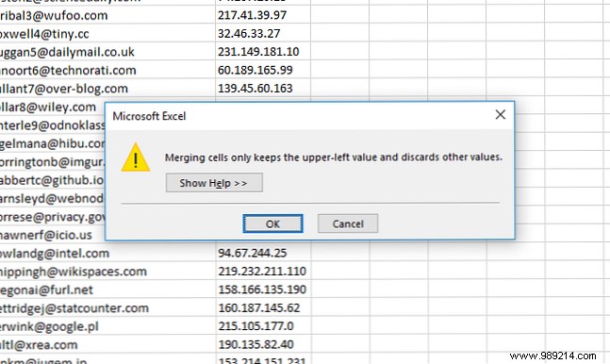The height and width of the screenshot is (364, 610).
Task: Select the tiny.cc email cell
Action: click(107, 33)
